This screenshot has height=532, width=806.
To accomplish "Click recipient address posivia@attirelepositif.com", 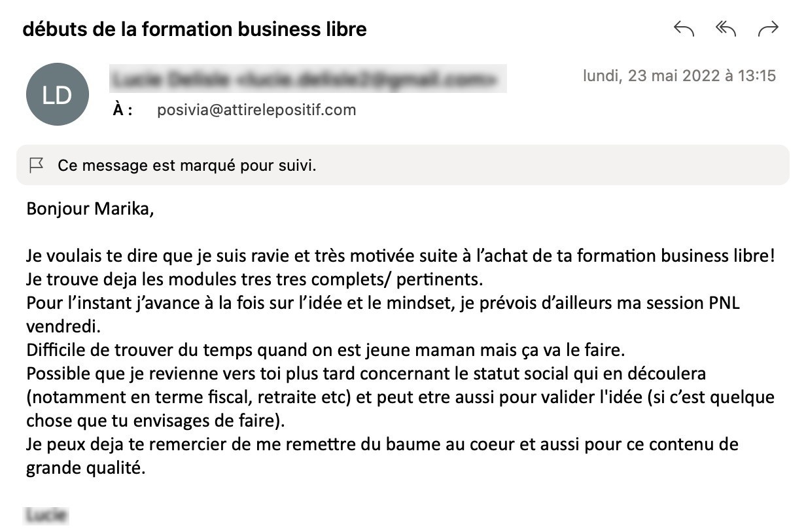I will click(x=256, y=110).
